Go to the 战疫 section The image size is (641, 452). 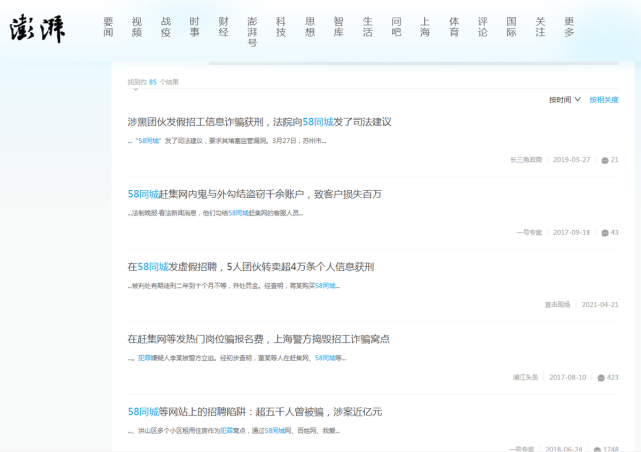pyautogui.click(x=166, y=27)
